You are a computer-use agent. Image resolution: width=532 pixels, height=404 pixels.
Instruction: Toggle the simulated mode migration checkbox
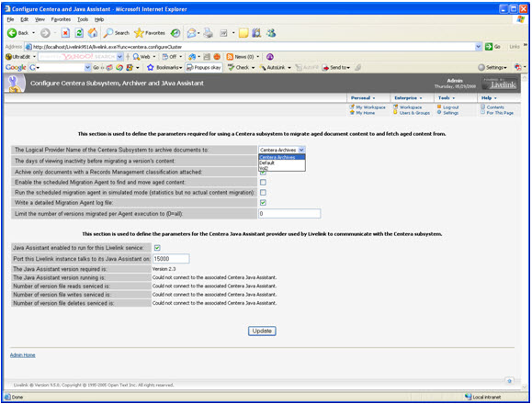(x=263, y=193)
